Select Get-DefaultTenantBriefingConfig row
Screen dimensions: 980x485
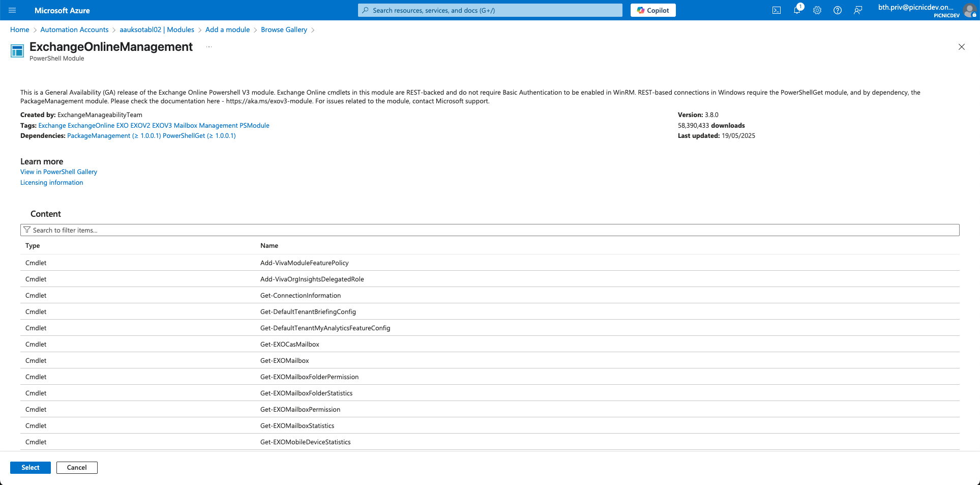[490, 311]
